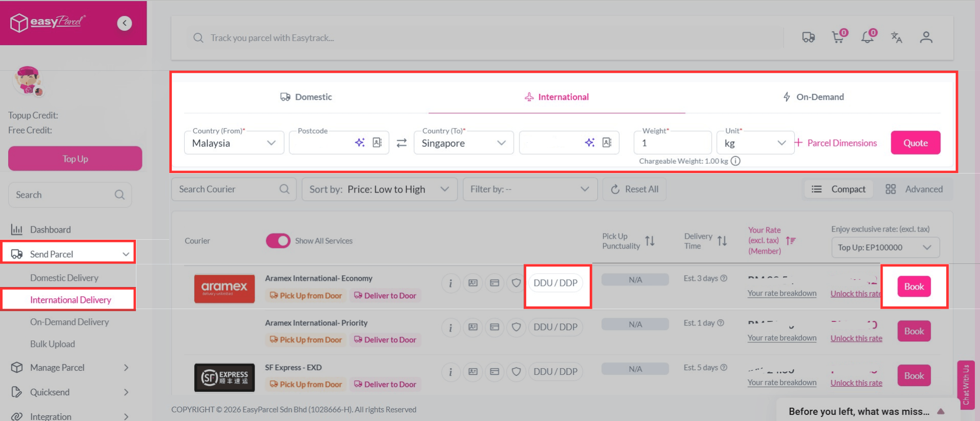
Task: Switch to Advanced view mode
Action: [914, 189]
